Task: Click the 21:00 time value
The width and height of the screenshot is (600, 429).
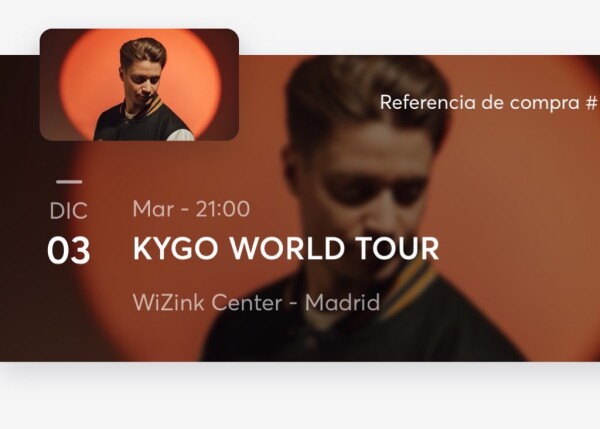Action: pos(223,209)
